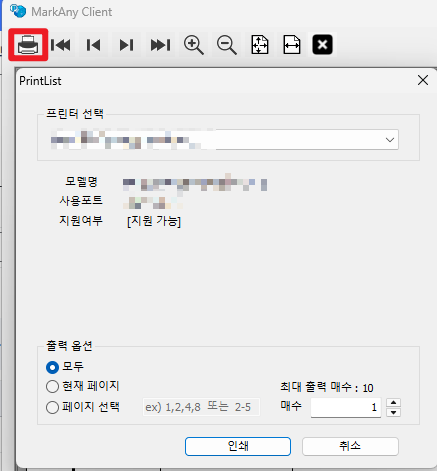
Task: Zoom in with the magnifier plus icon
Action: 194,45
